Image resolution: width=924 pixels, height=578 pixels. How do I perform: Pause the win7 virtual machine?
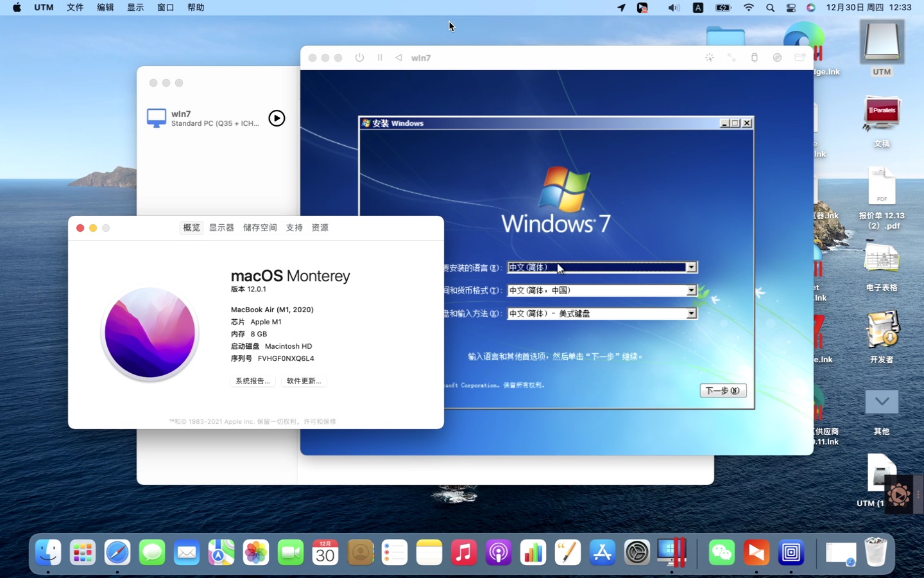380,58
